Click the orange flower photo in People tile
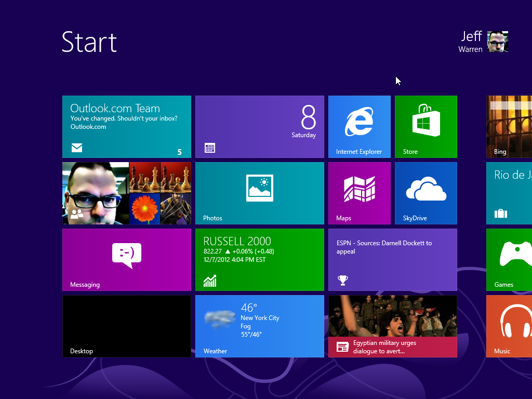This screenshot has width=532, height=399. (x=144, y=209)
